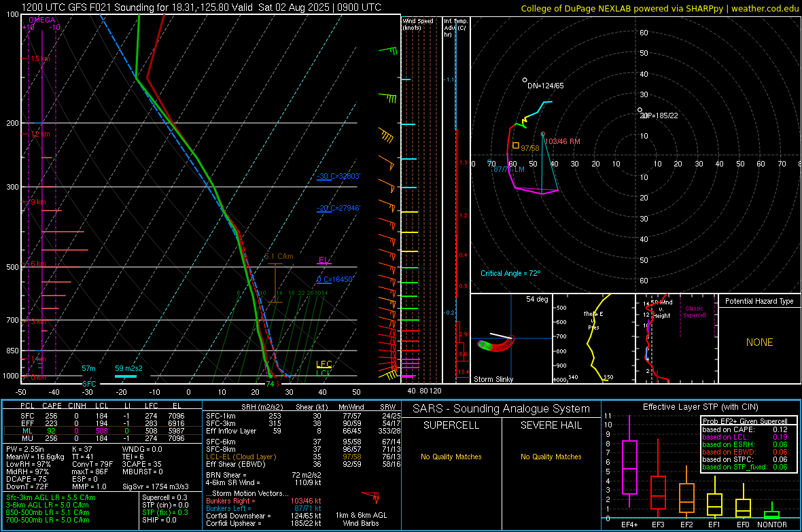802x532 pixels.
Task: Click the Inf. Temp. Adv panel header
Action: (x=456, y=28)
